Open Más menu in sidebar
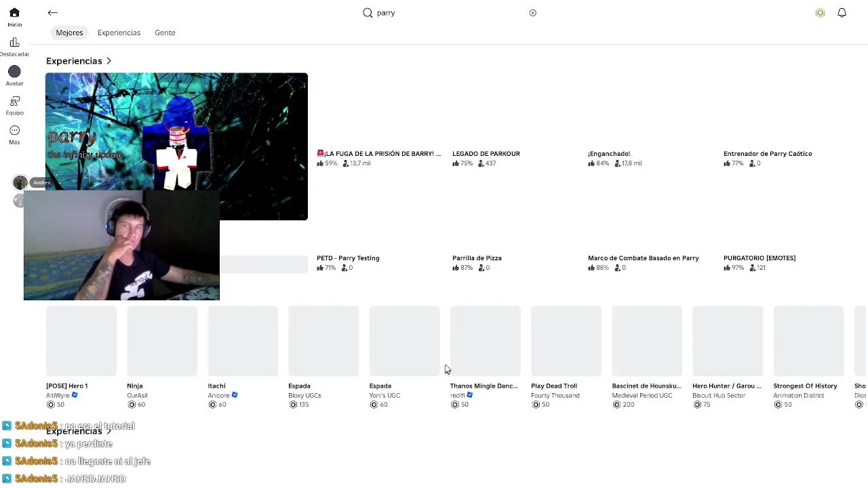Image resolution: width=868 pixels, height=488 pixels. [x=14, y=130]
